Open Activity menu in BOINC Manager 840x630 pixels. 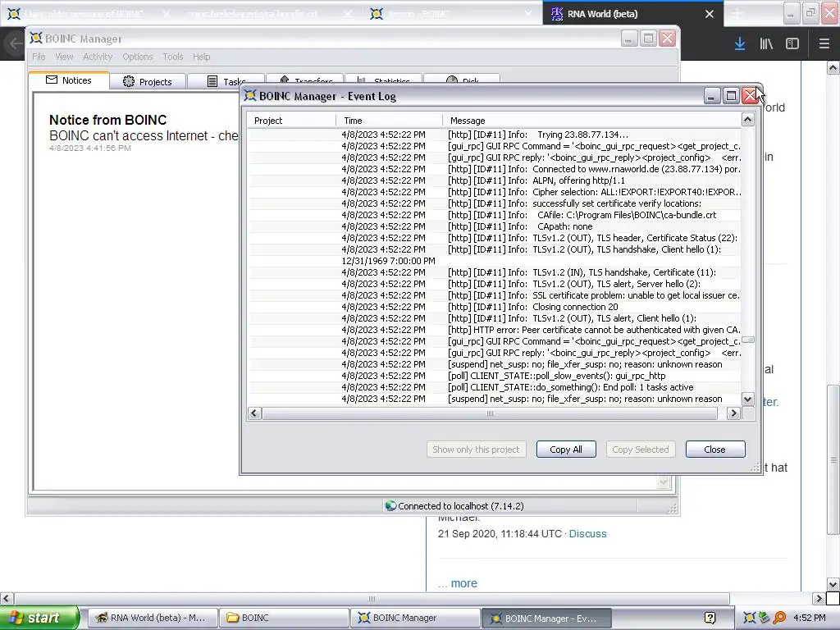pyautogui.click(x=98, y=57)
